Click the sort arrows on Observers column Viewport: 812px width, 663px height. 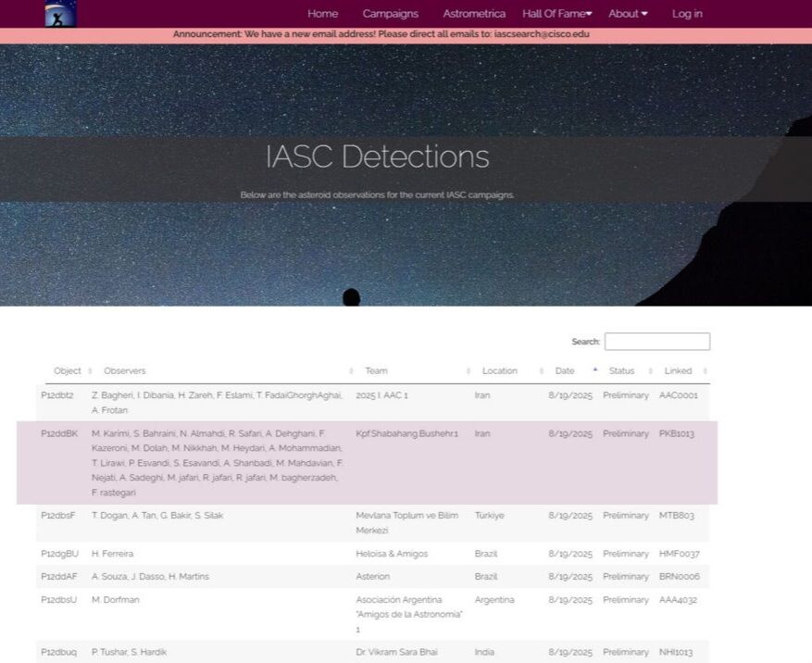coord(351,371)
